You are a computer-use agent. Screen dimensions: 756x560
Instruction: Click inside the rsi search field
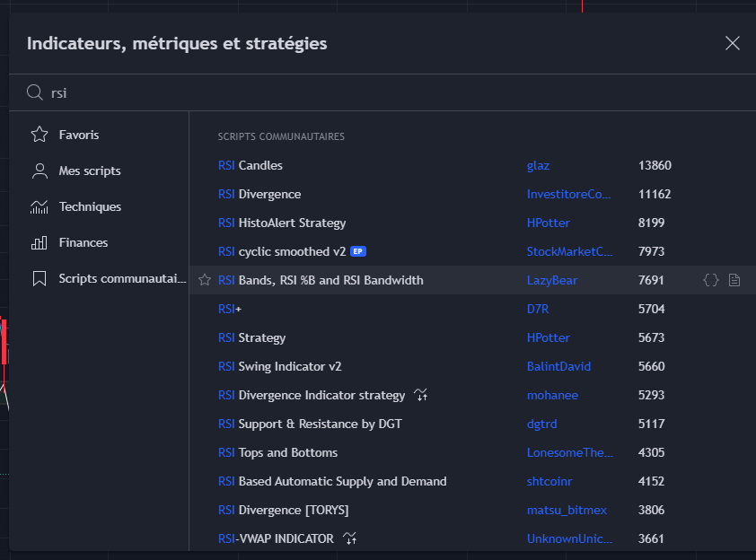click(x=180, y=92)
